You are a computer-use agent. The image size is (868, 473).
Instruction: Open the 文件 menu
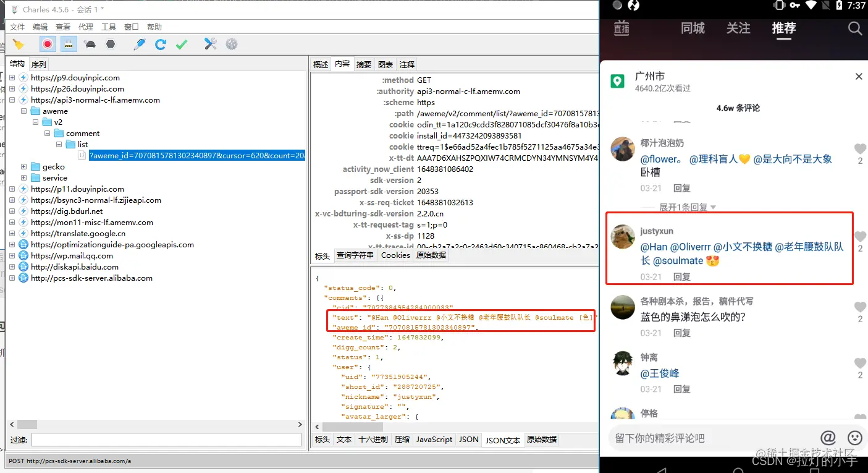[x=17, y=27]
